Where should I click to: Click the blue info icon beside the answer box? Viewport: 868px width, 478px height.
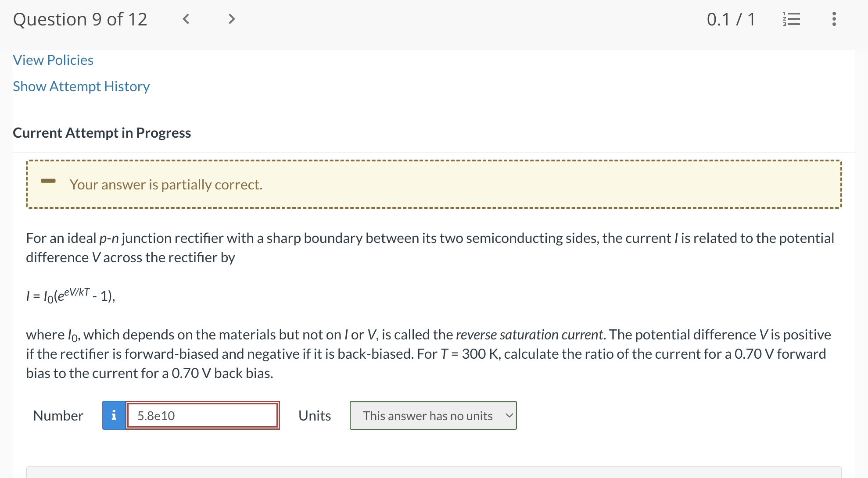click(114, 415)
